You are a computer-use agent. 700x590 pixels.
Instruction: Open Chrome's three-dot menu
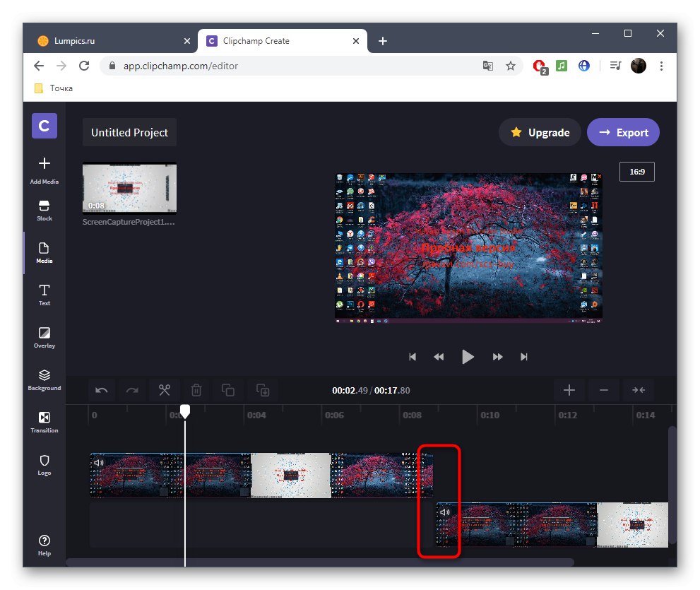click(x=661, y=65)
